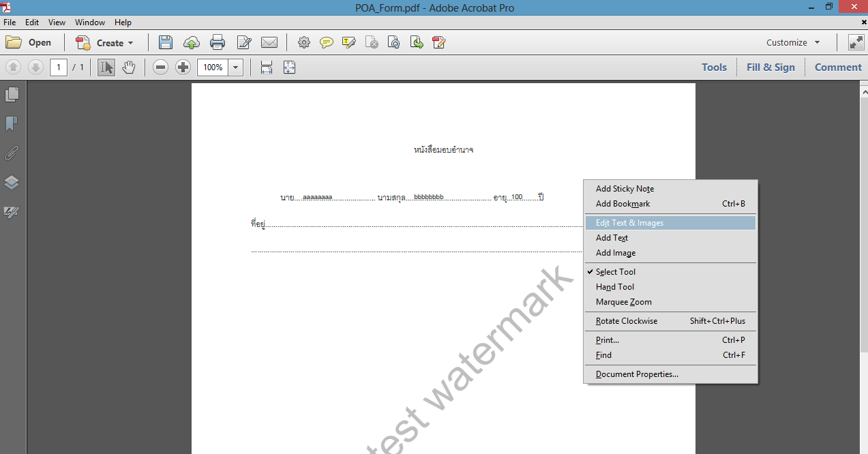Click the delete page toolbar icon

pyautogui.click(x=372, y=42)
